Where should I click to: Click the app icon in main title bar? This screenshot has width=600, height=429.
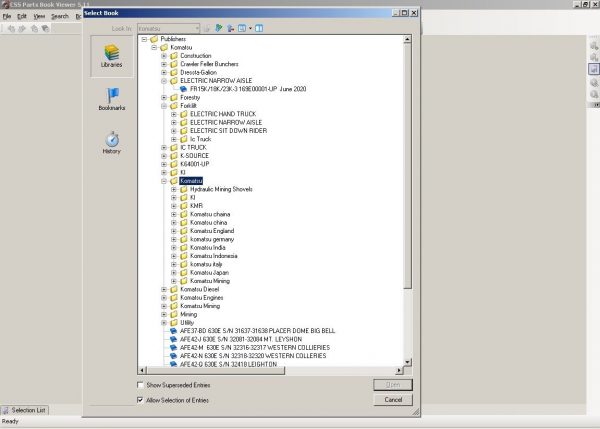click(5, 5)
